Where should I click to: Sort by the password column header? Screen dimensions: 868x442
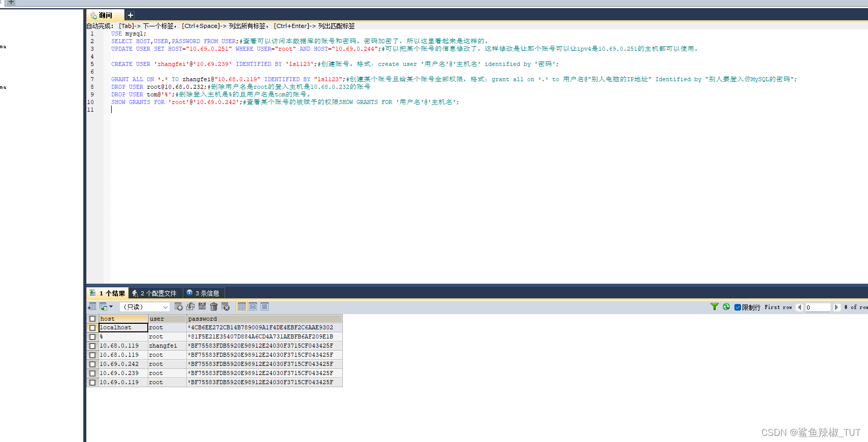[x=265, y=319]
